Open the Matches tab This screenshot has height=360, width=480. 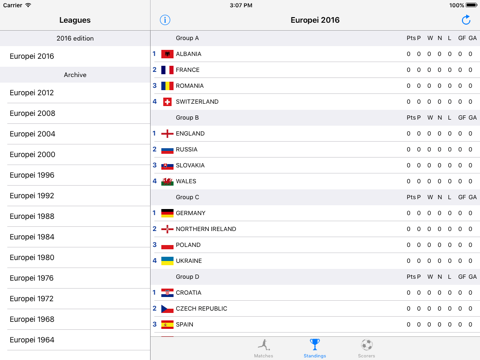tap(263, 348)
